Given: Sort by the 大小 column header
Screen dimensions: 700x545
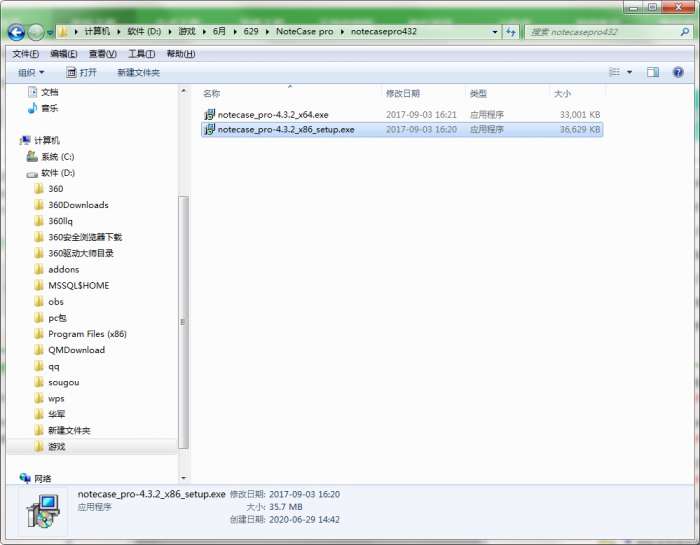Looking at the screenshot, I should (x=562, y=94).
